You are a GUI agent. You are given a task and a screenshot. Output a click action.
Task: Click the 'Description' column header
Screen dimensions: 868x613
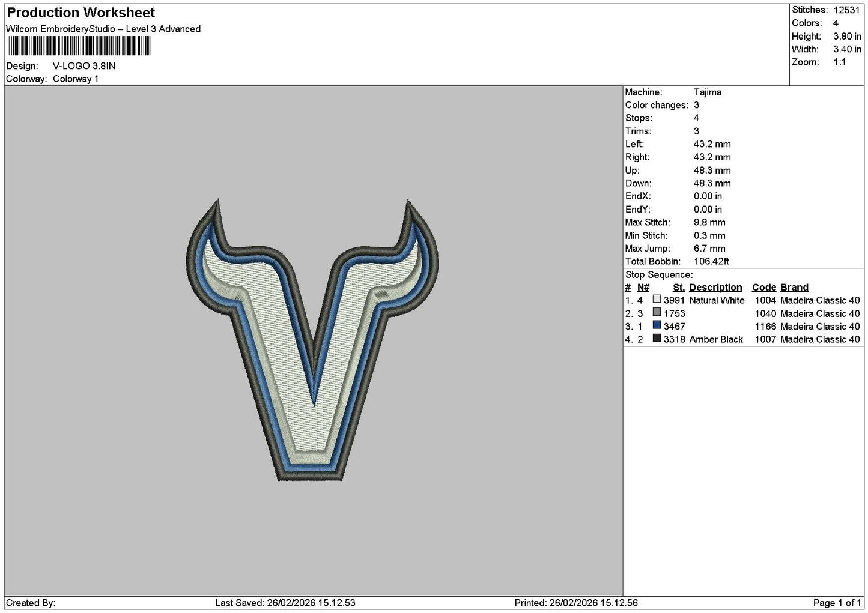click(715, 288)
